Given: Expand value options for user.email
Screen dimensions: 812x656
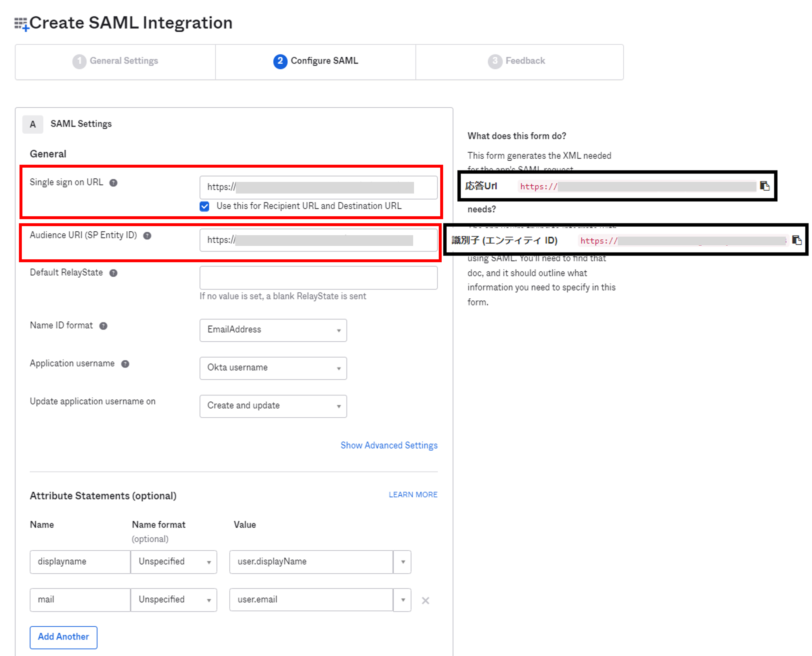Looking at the screenshot, I should click(403, 600).
